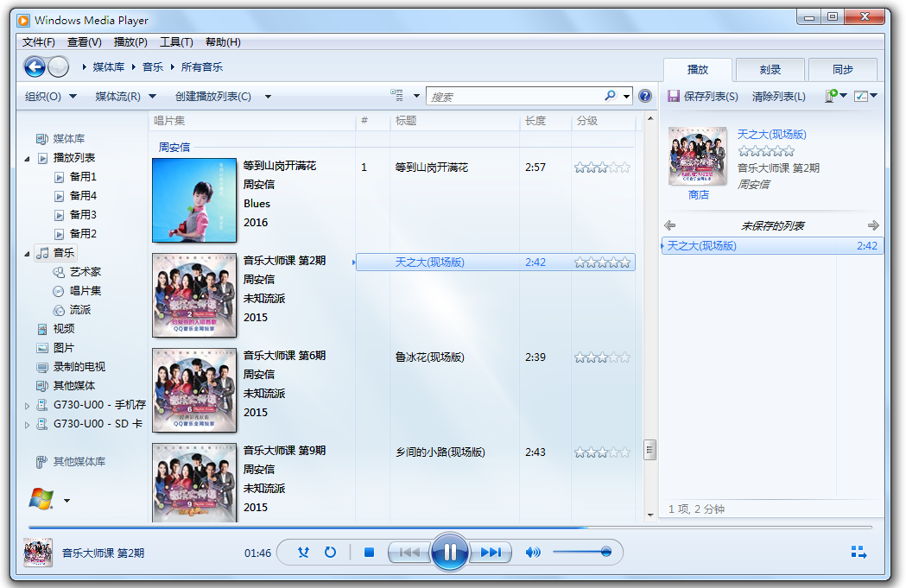
Task: Go to next list with right arrow
Action: (873, 225)
